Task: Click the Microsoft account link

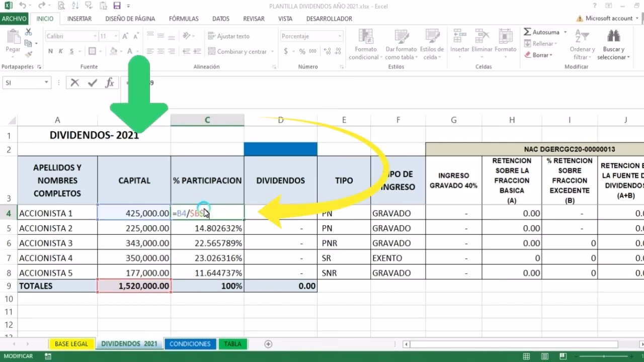Action: point(608,18)
